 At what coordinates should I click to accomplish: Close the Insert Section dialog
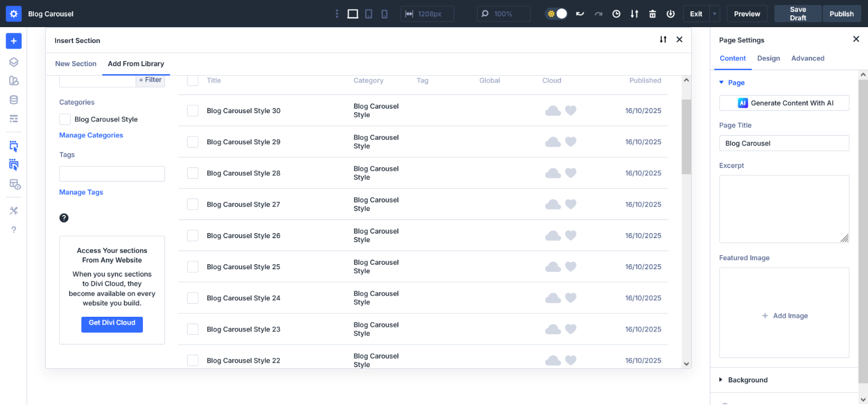pos(679,40)
